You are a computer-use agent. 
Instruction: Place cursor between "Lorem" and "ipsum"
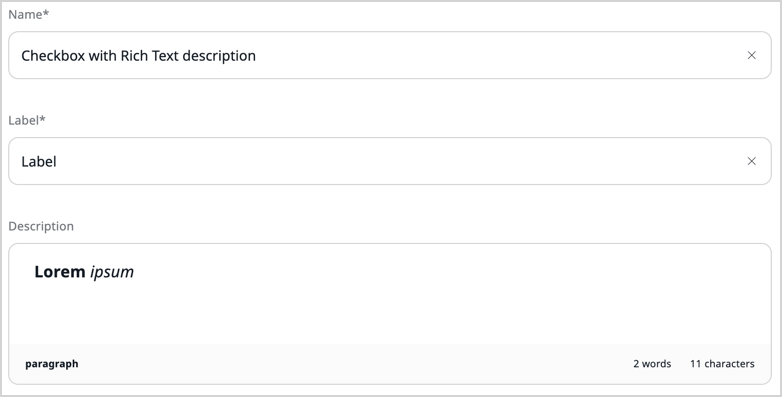(x=88, y=272)
